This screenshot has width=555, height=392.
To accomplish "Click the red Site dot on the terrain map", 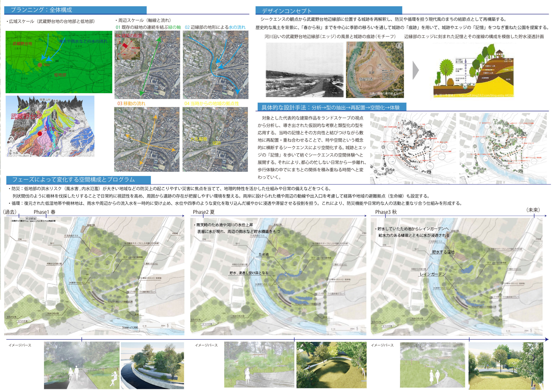I will tap(40, 134).
